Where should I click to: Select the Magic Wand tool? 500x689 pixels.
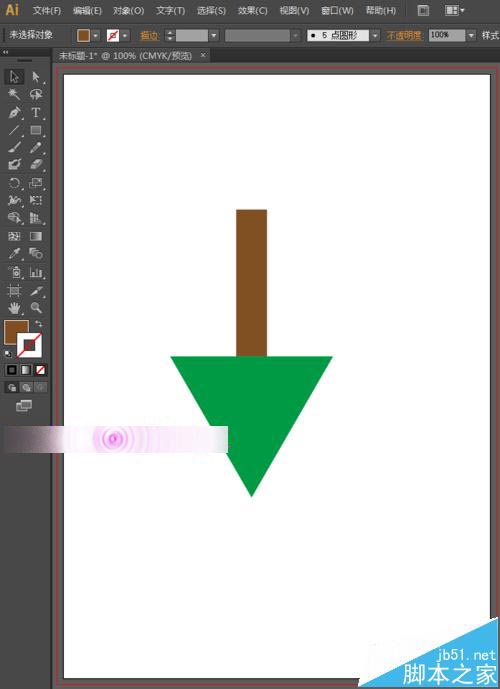pyautogui.click(x=14, y=94)
